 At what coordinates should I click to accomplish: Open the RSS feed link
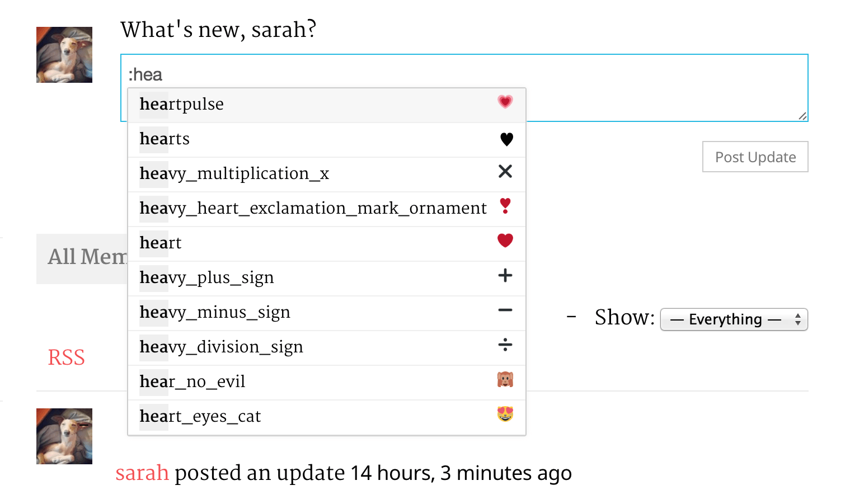66,357
